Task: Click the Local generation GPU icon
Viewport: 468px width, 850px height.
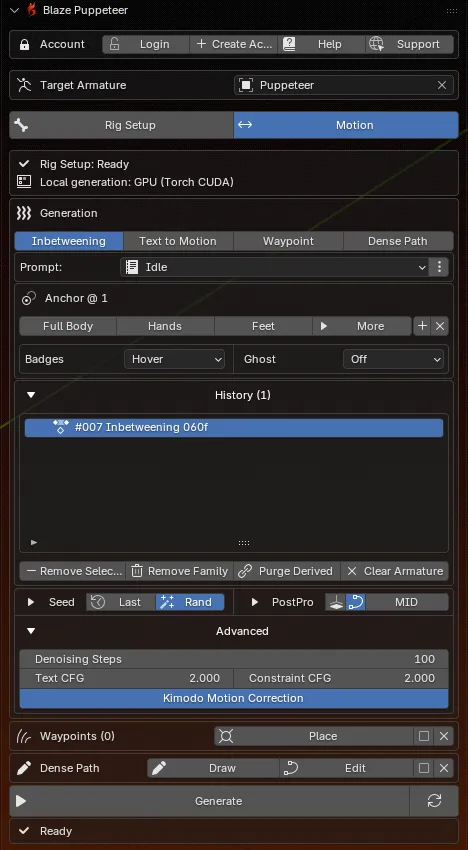Action: [x=24, y=182]
